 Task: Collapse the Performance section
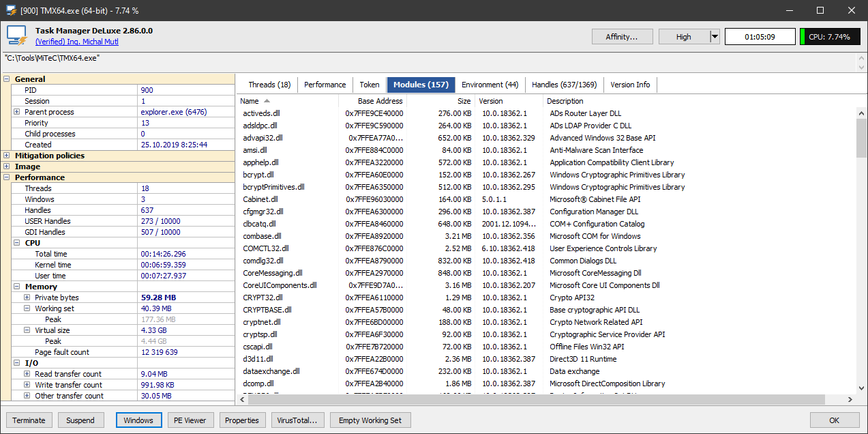pos(8,177)
